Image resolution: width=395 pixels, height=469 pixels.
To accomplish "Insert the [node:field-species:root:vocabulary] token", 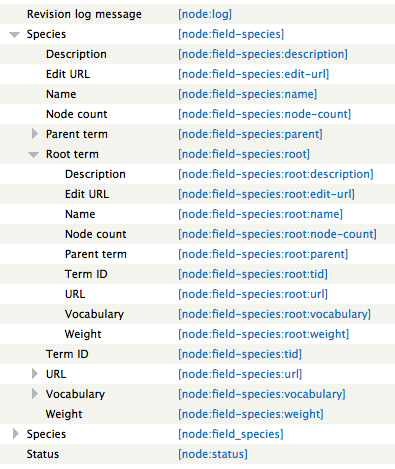I will tap(274, 314).
